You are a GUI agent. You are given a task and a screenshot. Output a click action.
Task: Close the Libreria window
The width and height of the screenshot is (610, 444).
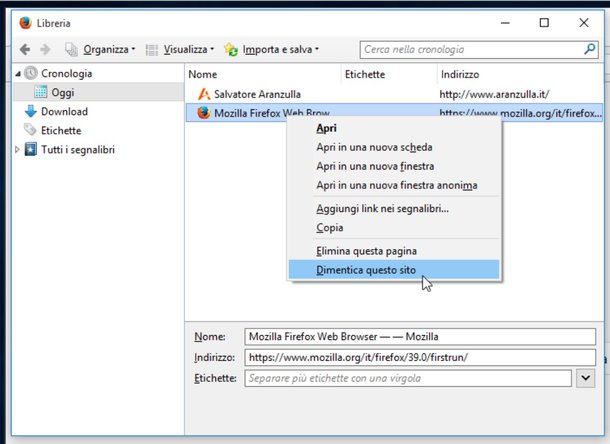click(x=584, y=23)
